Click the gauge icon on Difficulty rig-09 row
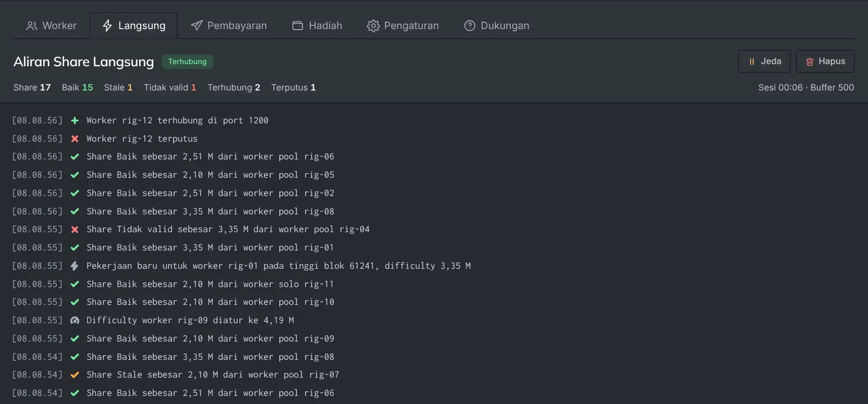The height and width of the screenshot is (404, 868). (x=75, y=321)
